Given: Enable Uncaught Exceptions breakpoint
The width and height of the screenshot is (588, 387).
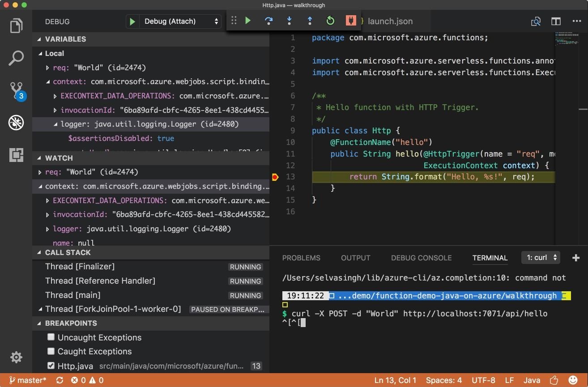Looking at the screenshot, I should coord(51,337).
